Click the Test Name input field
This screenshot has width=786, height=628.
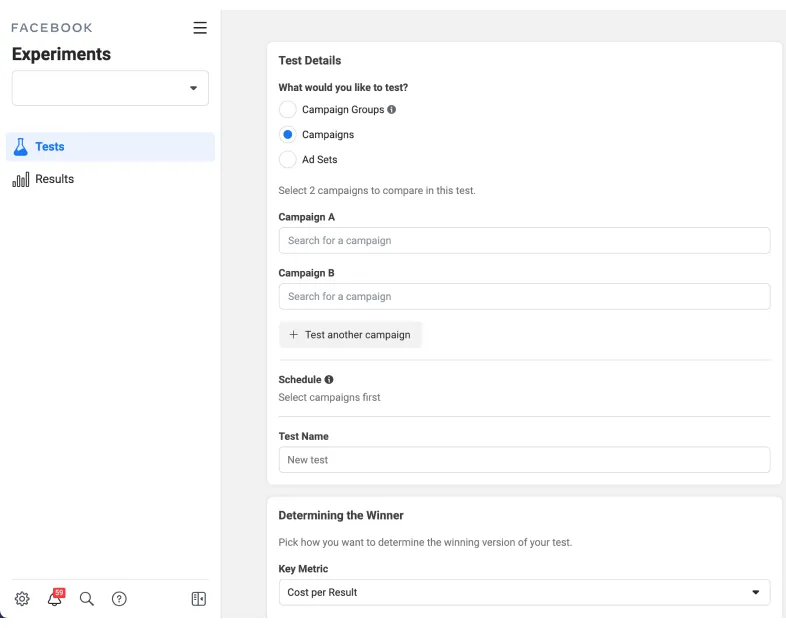524,460
